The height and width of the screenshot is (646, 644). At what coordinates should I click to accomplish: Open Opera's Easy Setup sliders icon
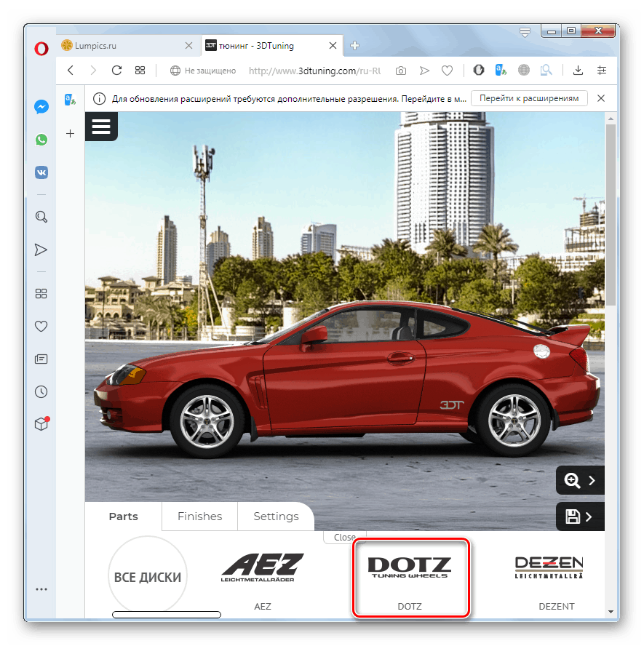coord(601,70)
